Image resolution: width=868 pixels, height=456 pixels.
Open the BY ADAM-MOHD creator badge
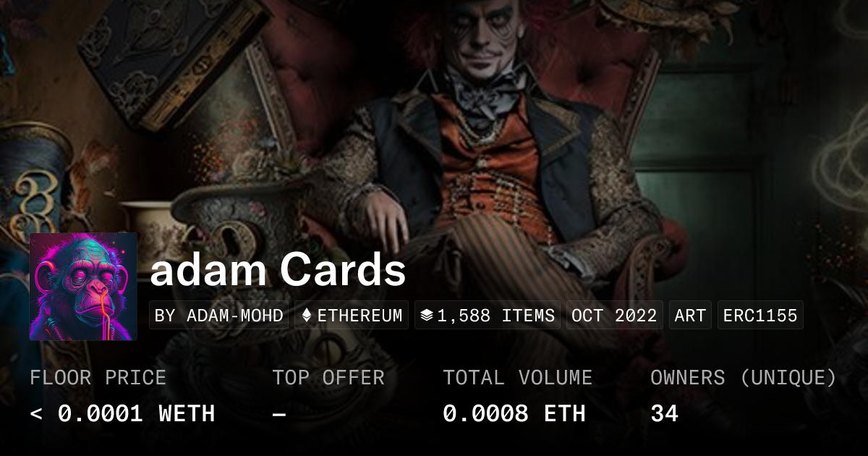point(219,316)
